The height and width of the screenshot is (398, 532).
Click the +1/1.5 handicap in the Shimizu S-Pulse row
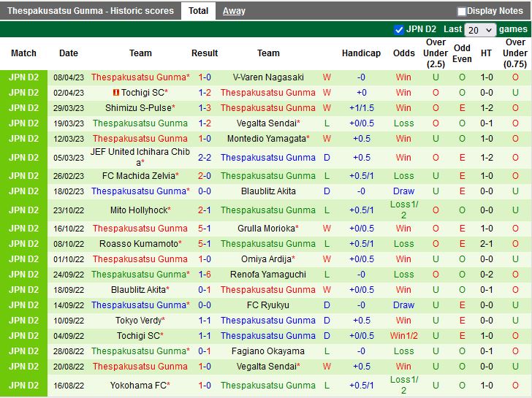coord(361,108)
